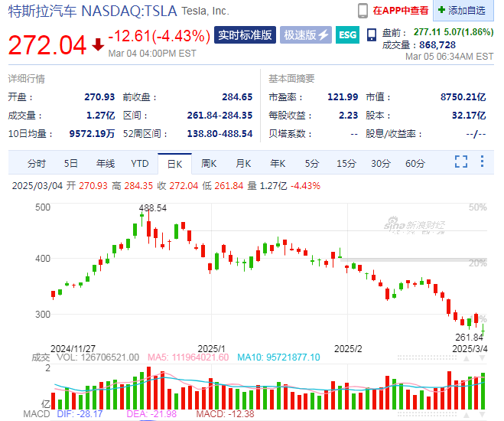Switch to 分时 chart tab
The width and height of the screenshot is (504, 421).
point(36,163)
